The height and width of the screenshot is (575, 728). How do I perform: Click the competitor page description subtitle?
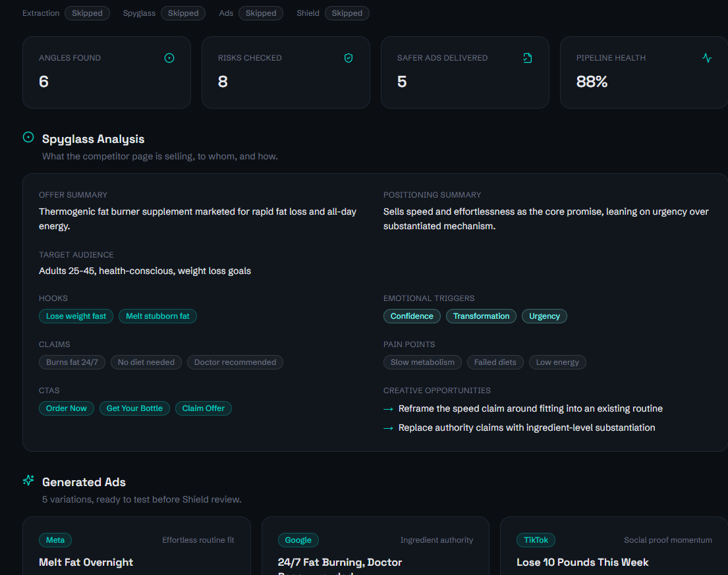160,156
